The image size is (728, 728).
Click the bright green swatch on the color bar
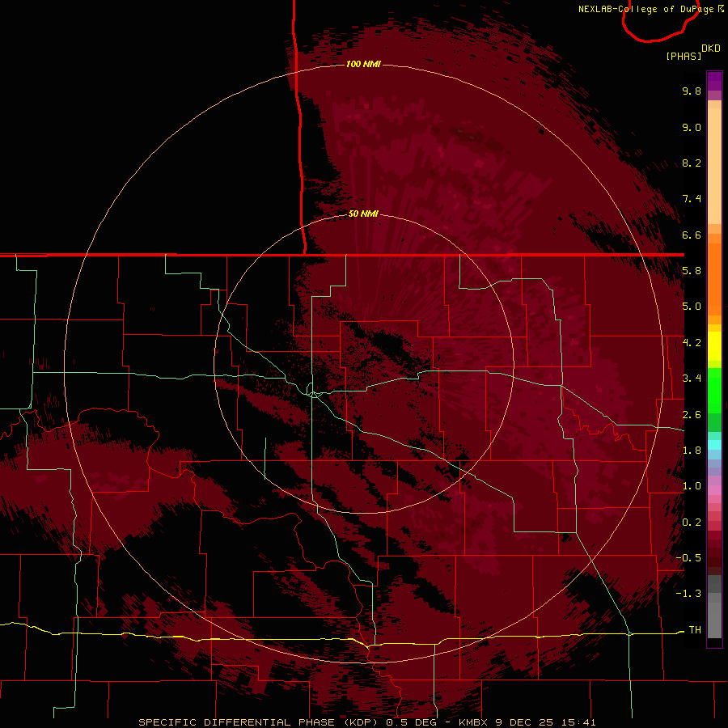[x=714, y=390]
